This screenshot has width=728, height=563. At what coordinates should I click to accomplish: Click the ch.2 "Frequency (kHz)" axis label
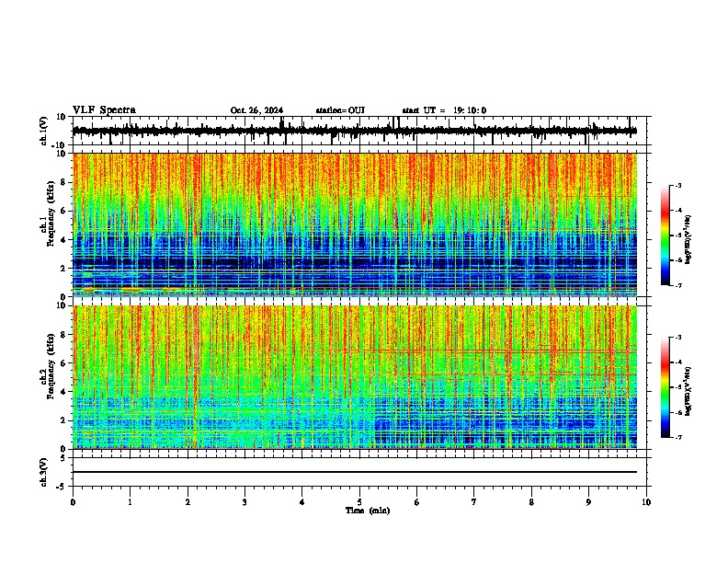coord(51,366)
